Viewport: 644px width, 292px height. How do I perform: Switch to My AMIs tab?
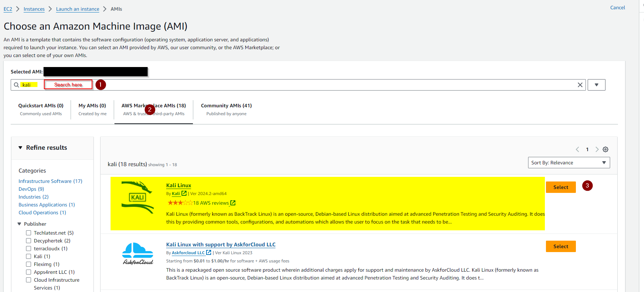click(x=92, y=109)
